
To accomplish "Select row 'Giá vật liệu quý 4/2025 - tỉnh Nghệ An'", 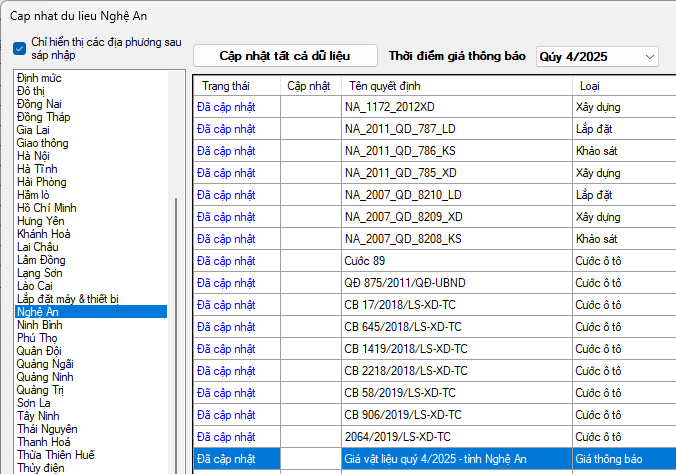I will pos(435,459).
